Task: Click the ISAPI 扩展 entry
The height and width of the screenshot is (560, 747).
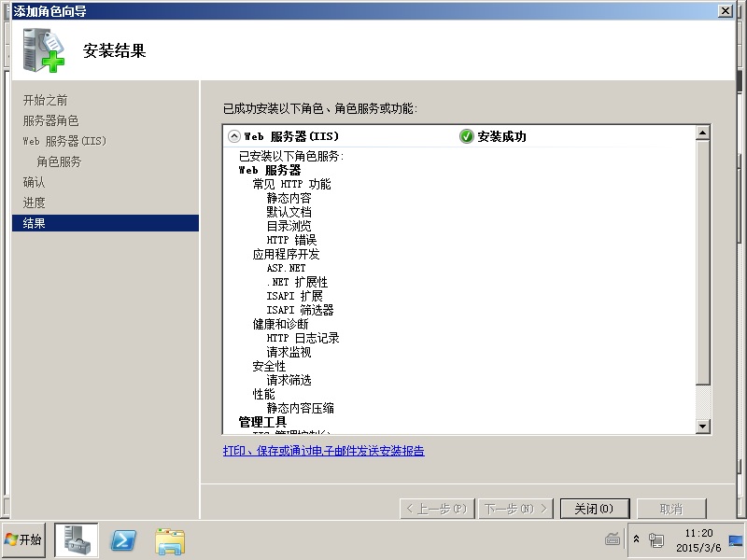Action: click(x=294, y=296)
